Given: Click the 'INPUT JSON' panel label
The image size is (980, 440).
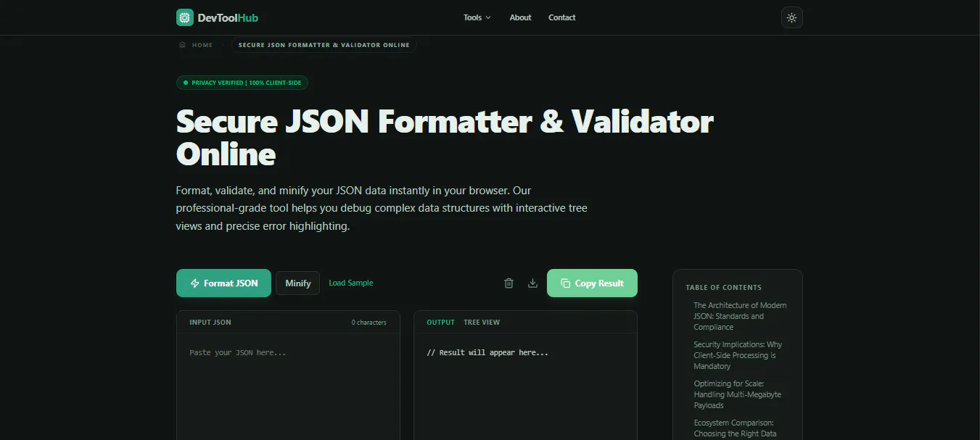Looking at the screenshot, I should (x=210, y=323).
